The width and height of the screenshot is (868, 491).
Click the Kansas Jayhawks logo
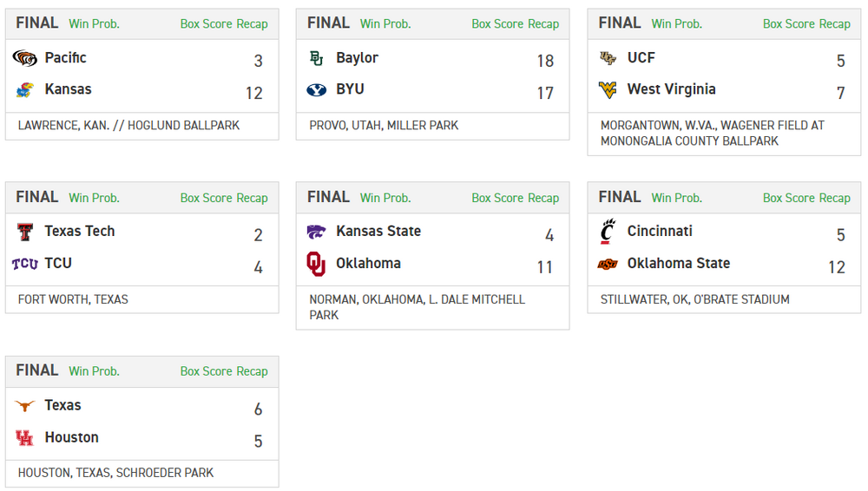[x=24, y=89]
